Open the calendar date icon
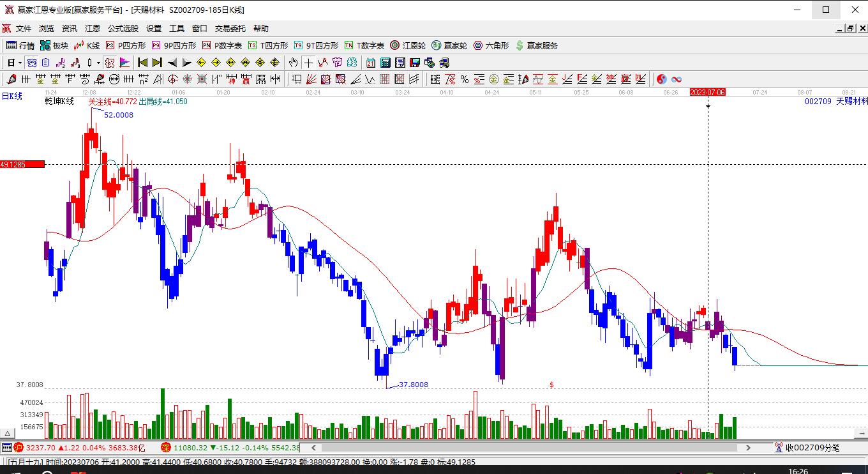 tap(371, 63)
